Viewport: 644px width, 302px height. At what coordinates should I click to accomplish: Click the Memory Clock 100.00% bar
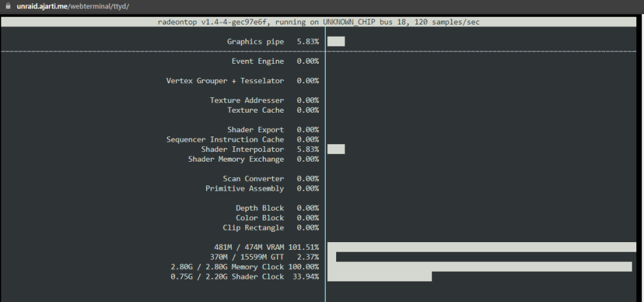pyautogui.click(x=479, y=267)
